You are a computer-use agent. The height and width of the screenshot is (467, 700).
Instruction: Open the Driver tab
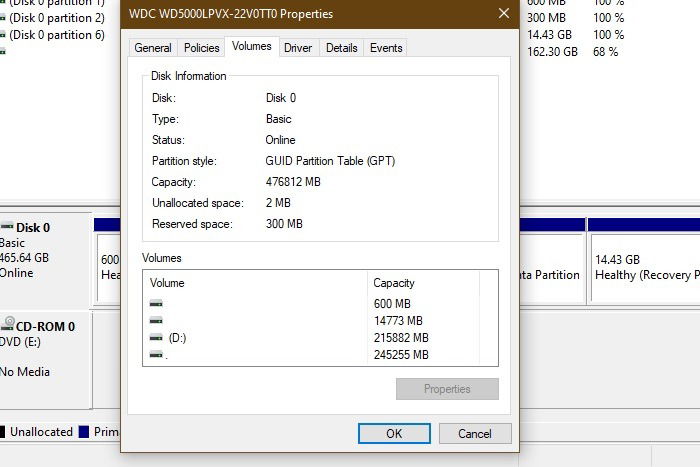[298, 48]
